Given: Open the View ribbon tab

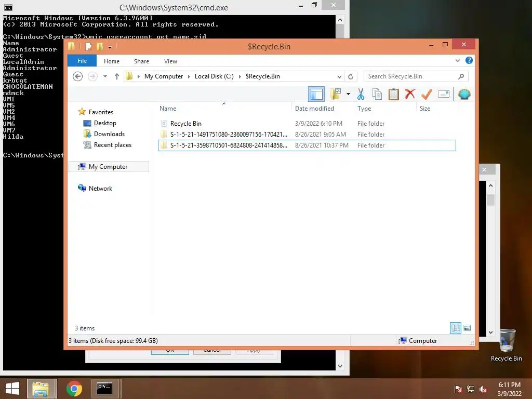Looking at the screenshot, I should [x=170, y=61].
